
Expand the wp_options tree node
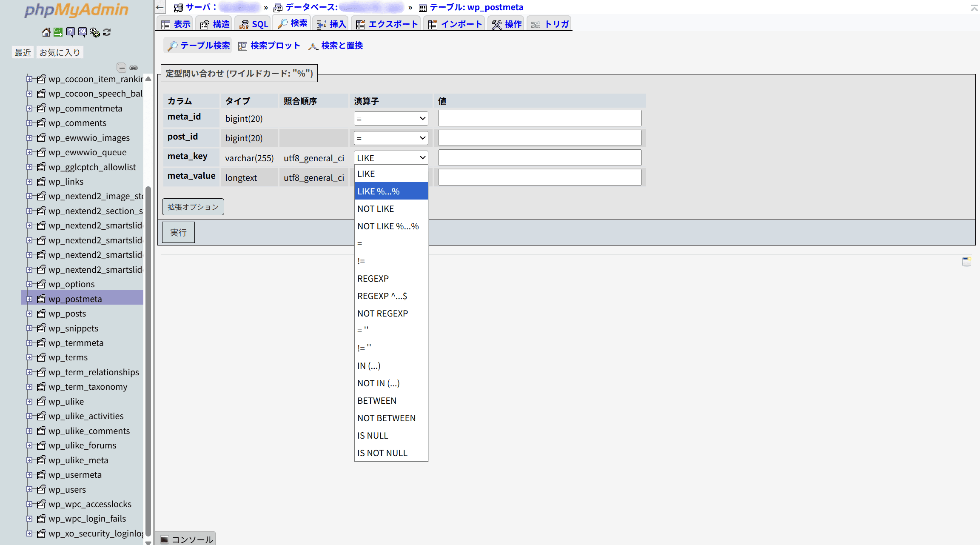pos(29,284)
